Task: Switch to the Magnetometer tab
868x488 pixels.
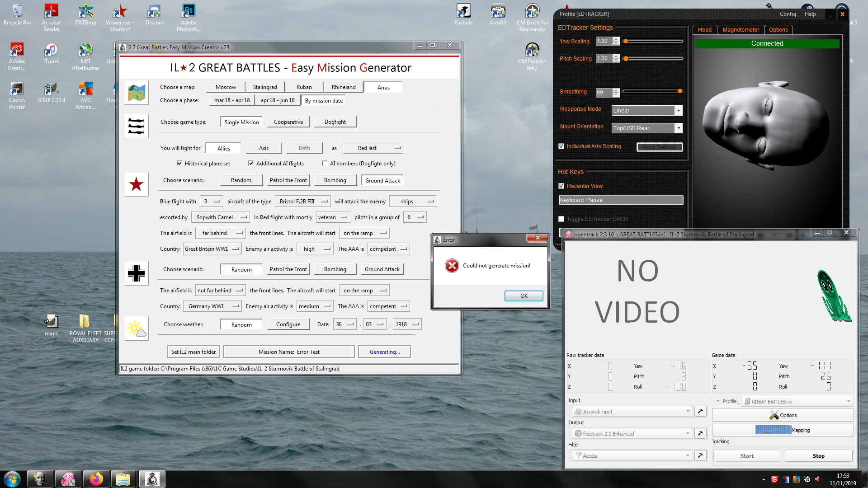Action: point(741,30)
